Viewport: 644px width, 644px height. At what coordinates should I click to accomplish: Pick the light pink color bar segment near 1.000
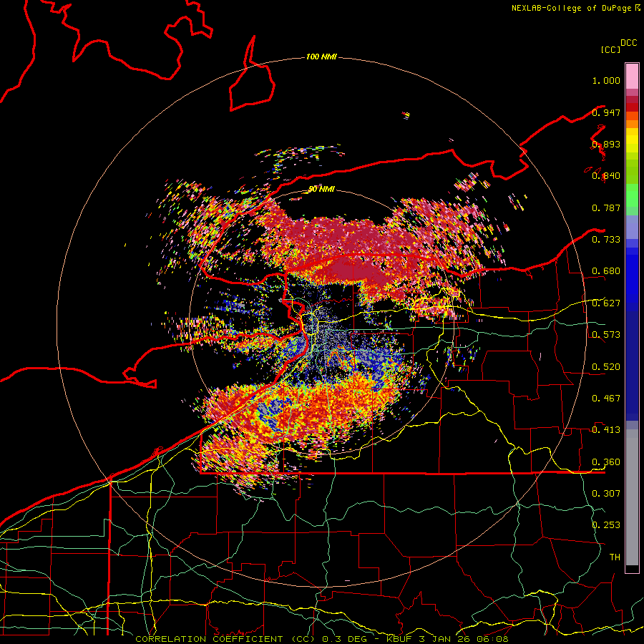[x=632, y=76]
